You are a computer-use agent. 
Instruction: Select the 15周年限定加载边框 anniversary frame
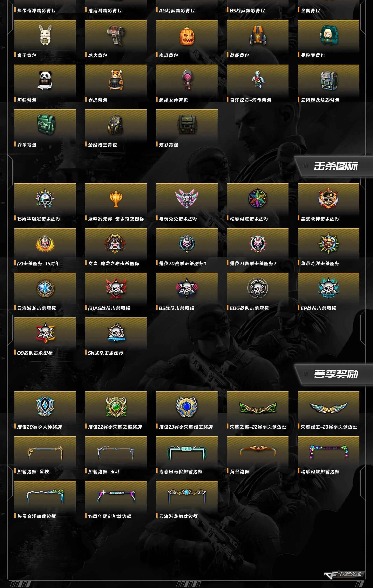(116, 496)
